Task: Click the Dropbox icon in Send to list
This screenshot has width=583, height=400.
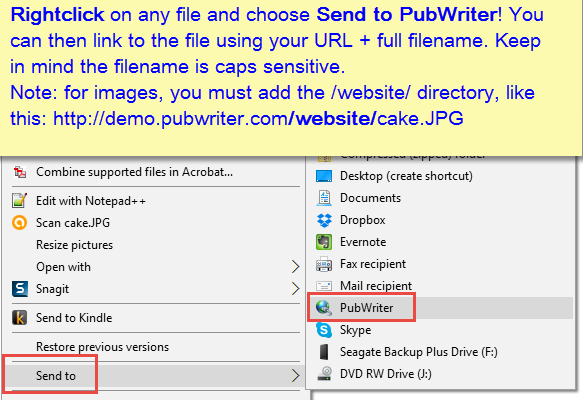Action: click(324, 220)
